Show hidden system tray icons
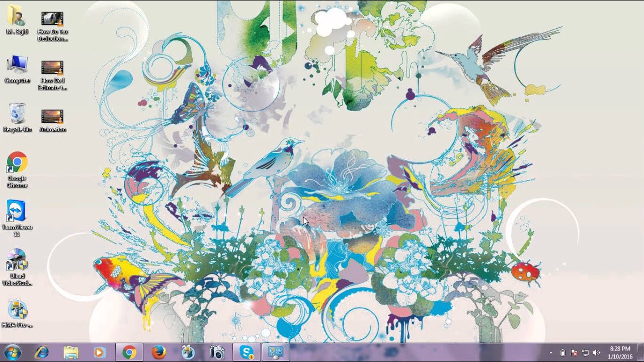Screen dimensions: 644x362 [550, 353]
